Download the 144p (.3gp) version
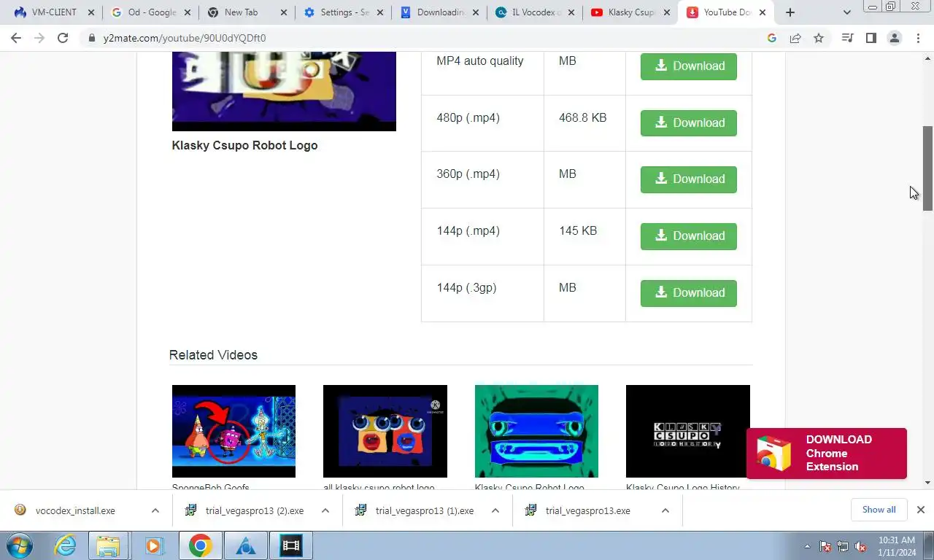The height and width of the screenshot is (560, 934). [x=689, y=293]
